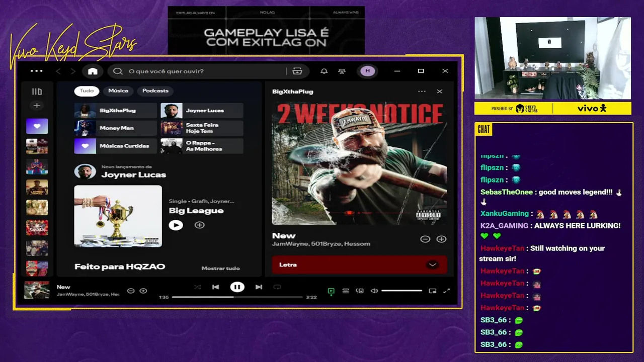Screen dimensions: 644x362
Task: Open connect to a device icon
Action: (x=360, y=291)
